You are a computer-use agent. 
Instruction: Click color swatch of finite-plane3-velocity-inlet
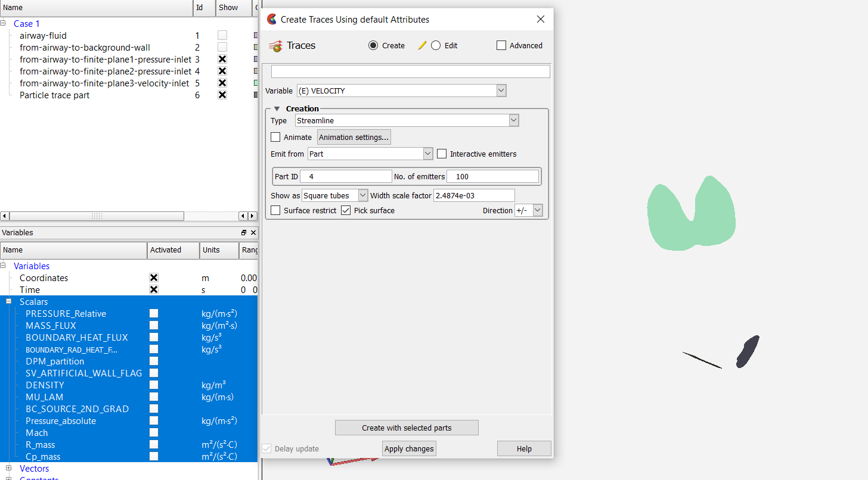(256, 83)
